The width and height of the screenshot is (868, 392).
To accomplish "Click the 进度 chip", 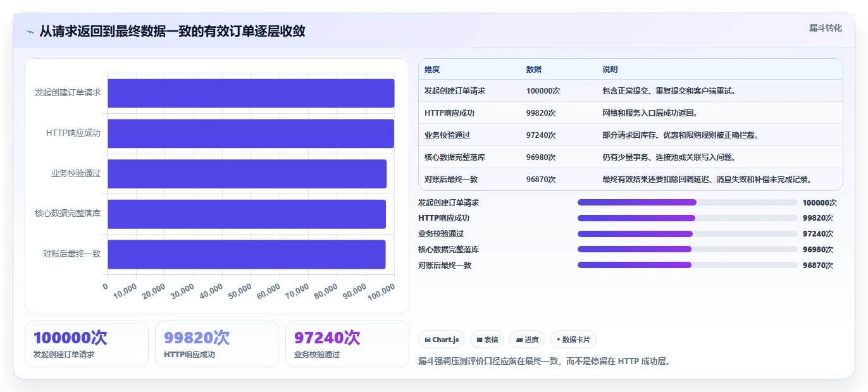I will [x=527, y=340].
